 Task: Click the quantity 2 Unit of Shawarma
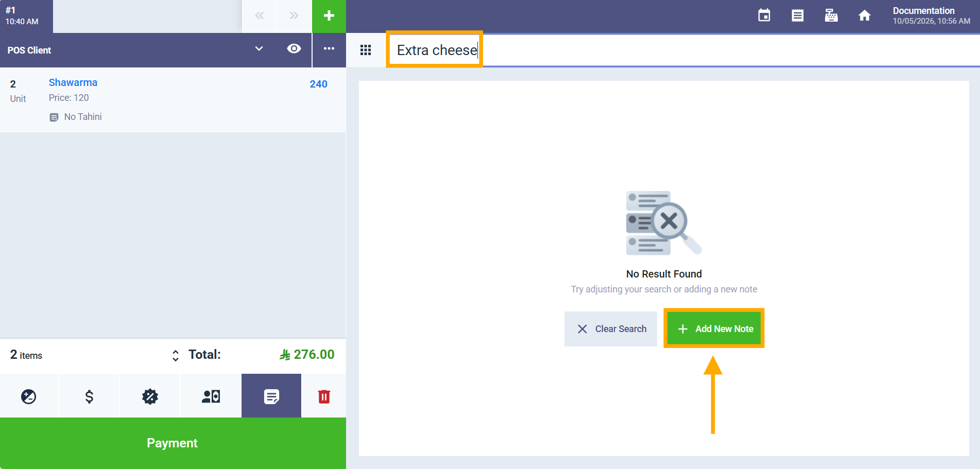pyautogui.click(x=18, y=91)
